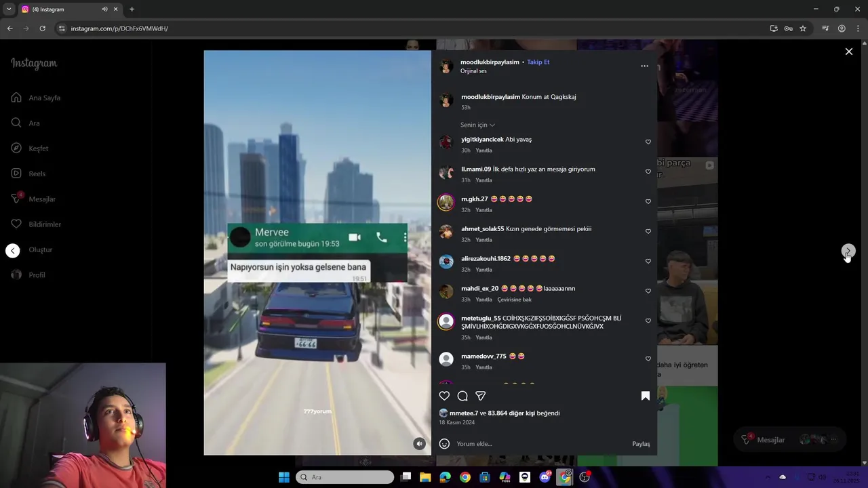The width and height of the screenshot is (868, 488).
Task: Open the tab search dropdown arrow
Action: tap(8, 9)
